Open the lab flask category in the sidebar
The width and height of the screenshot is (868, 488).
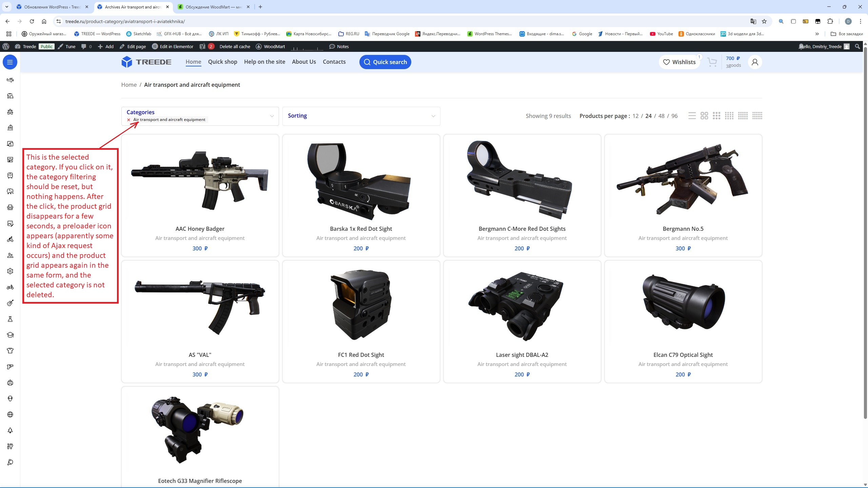(10, 319)
